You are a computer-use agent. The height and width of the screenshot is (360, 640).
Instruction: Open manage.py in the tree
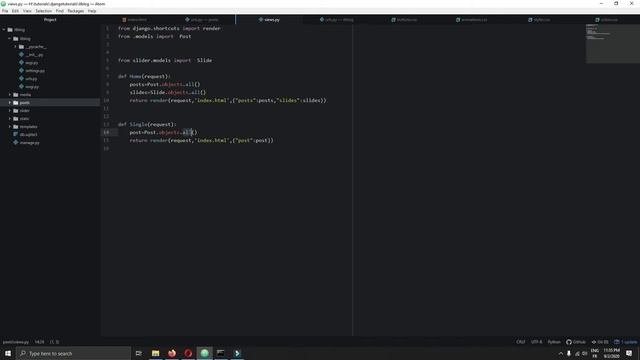pyautogui.click(x=29, y=142)
